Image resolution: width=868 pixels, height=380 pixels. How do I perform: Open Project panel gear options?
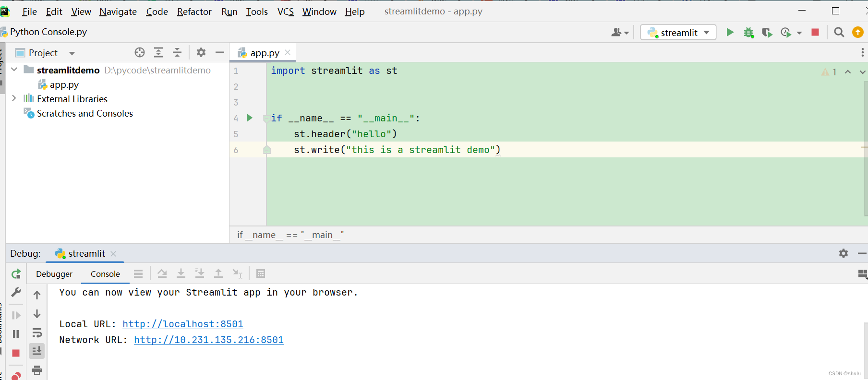click(x=201, y=53)
